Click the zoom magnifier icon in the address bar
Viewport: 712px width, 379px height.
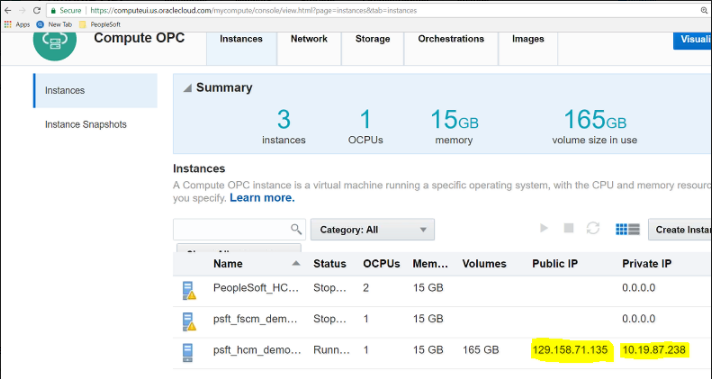(704, 10)
